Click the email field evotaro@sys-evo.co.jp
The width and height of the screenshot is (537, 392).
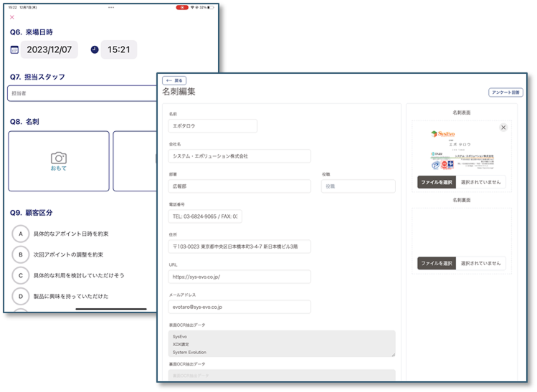pos(239,307)
